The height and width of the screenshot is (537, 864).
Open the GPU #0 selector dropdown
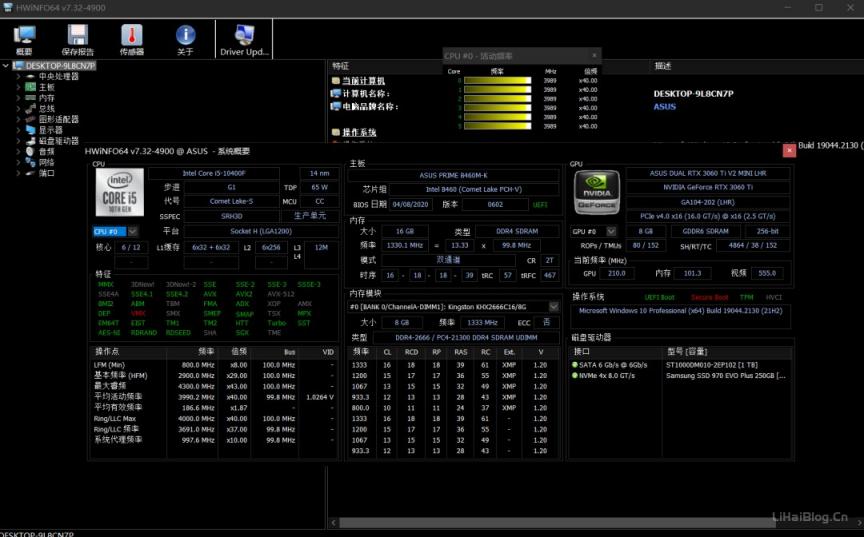589,231
